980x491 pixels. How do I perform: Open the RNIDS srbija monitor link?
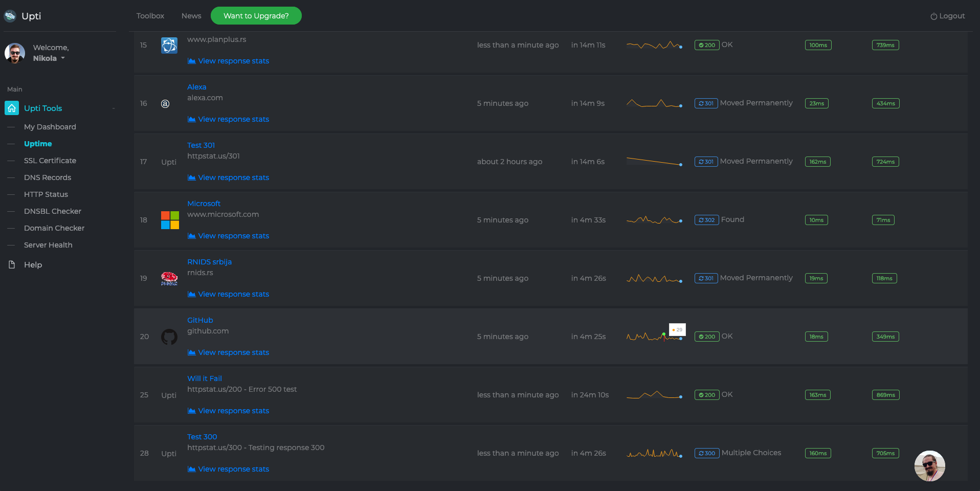click(209, 262)
